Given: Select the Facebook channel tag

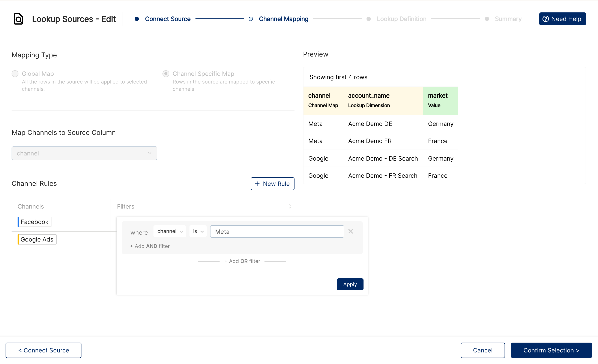Looking at the screenshot, I should 35,222.
